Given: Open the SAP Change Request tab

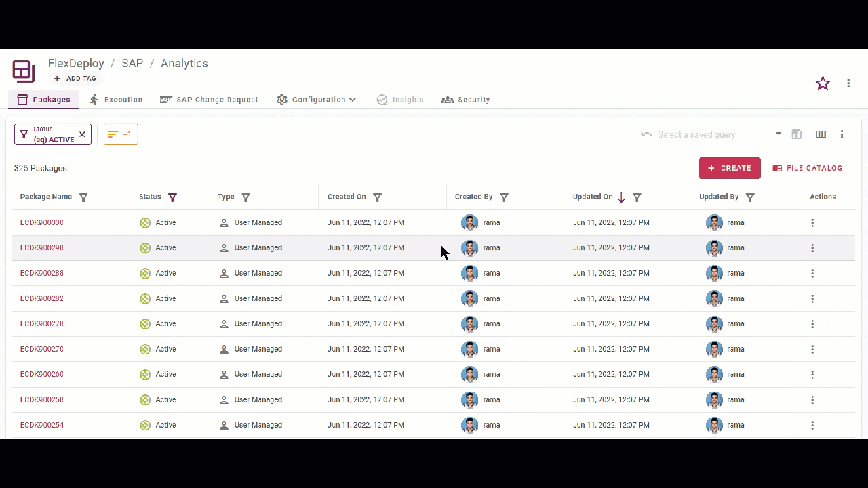Looking at the screenshot, I should (209, 100).
